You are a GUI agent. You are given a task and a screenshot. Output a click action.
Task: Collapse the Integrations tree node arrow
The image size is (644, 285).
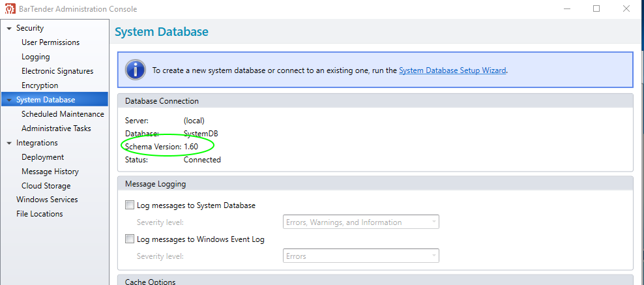coord(9,143)
